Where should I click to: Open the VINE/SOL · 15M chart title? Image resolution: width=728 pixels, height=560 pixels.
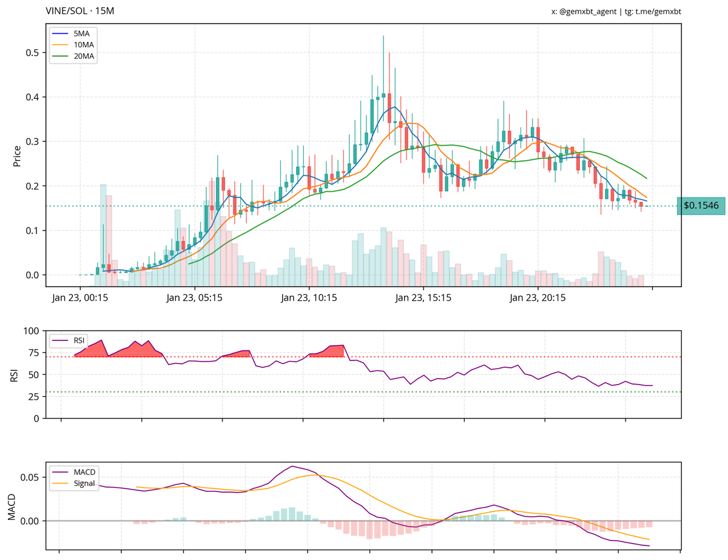pyautogui.click(x=79, y=10)
